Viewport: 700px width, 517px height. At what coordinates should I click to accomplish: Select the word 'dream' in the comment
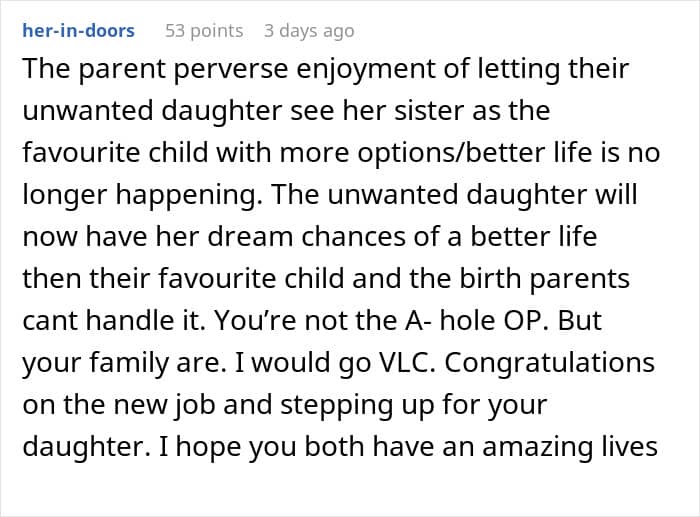coord(250,236)
